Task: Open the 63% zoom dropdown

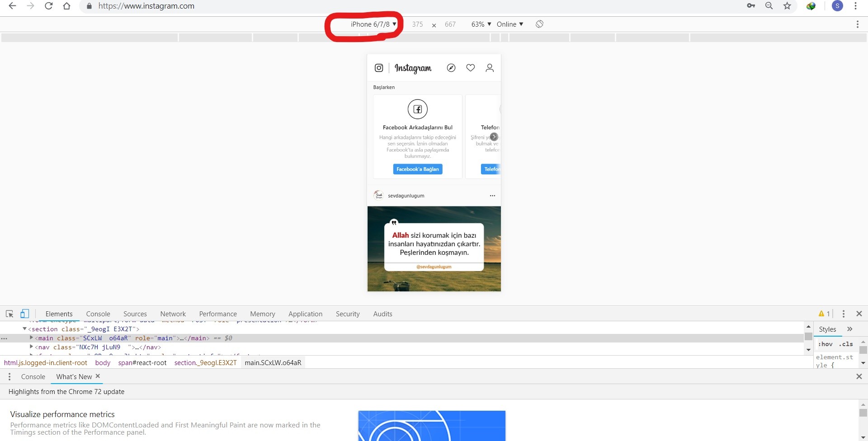Action: point(481,24)
